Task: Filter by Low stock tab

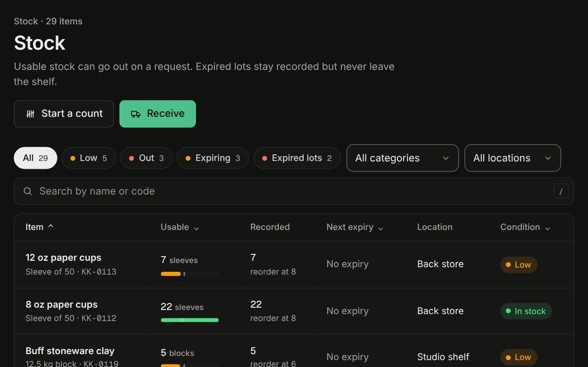Action: click(88, 158)
